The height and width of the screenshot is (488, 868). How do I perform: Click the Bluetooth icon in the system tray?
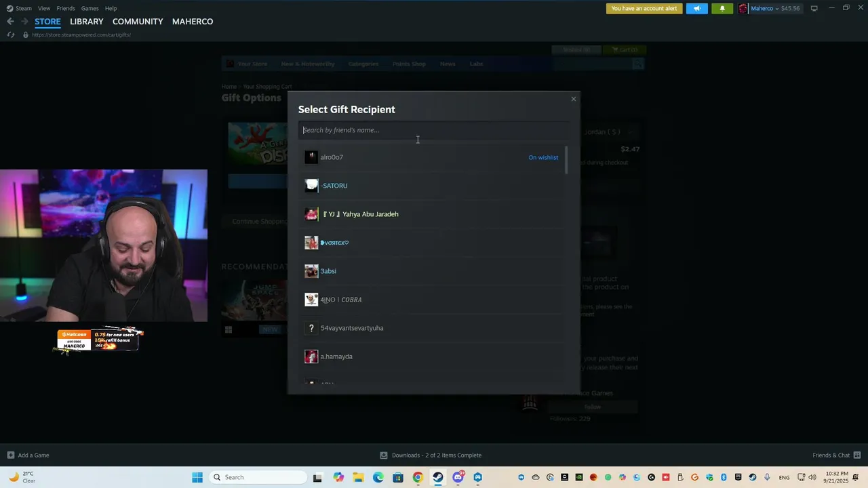[x=724, y=477]
